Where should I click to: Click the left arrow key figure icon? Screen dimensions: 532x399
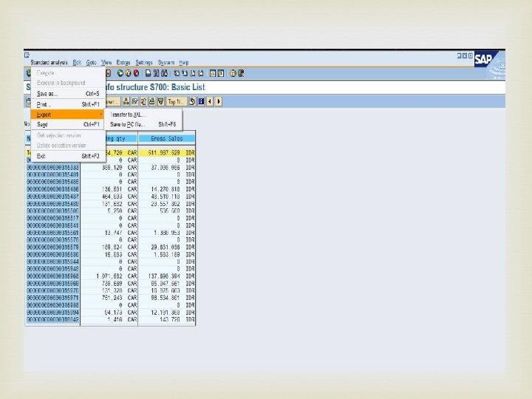point(210,101)
